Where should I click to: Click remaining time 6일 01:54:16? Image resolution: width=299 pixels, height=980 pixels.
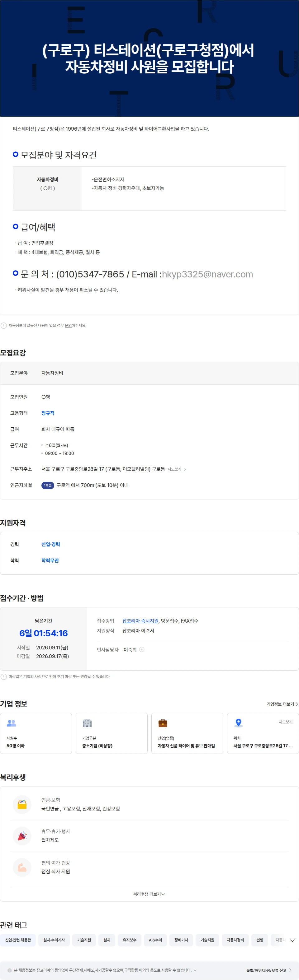point(43,634)
